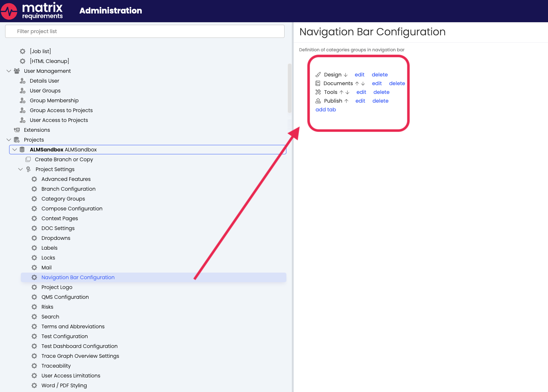Viewport: 548px width, 392px height.
Task: Edit the Documents tab
Action: [377, 83]
